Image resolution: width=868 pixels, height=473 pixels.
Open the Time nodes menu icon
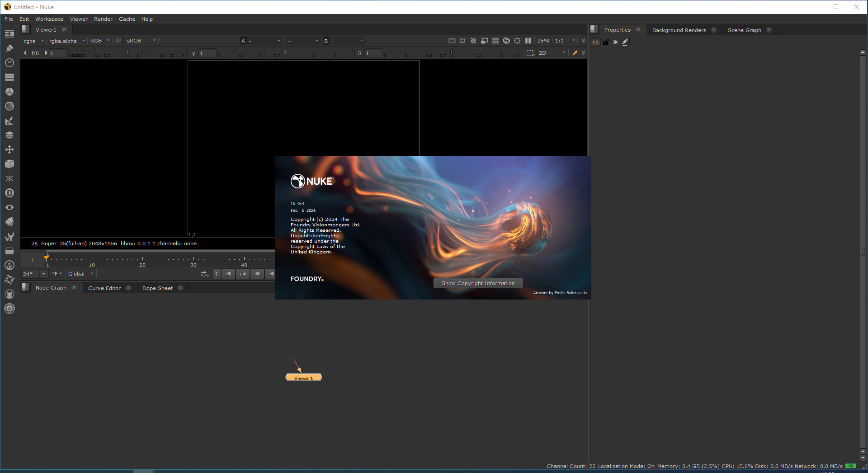(x=9, y=63)
